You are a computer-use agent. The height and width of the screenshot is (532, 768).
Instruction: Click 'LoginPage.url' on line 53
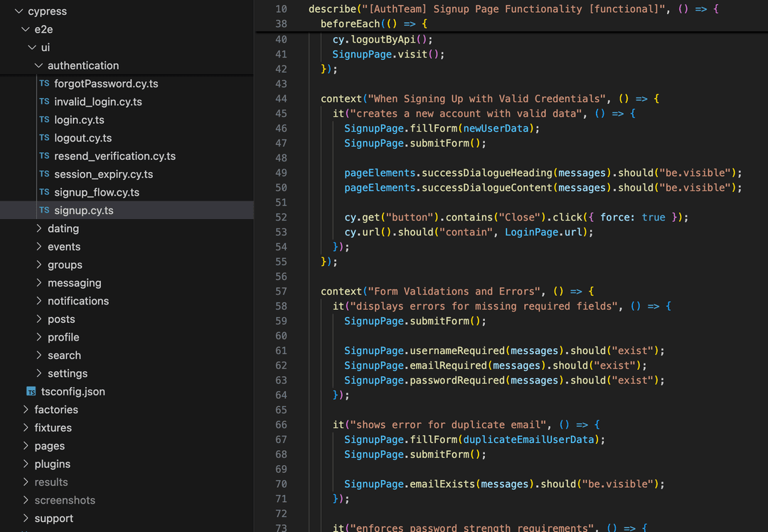point(543,232)
